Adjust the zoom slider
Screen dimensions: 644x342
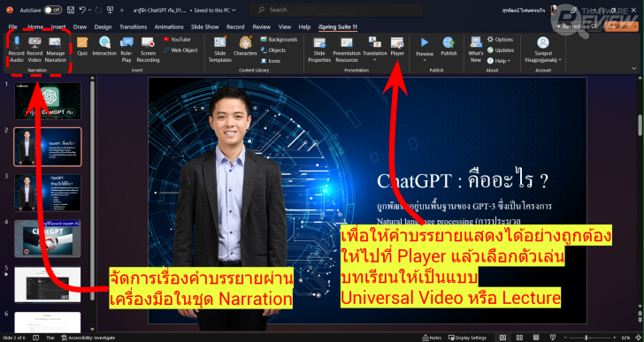point(586,338)
